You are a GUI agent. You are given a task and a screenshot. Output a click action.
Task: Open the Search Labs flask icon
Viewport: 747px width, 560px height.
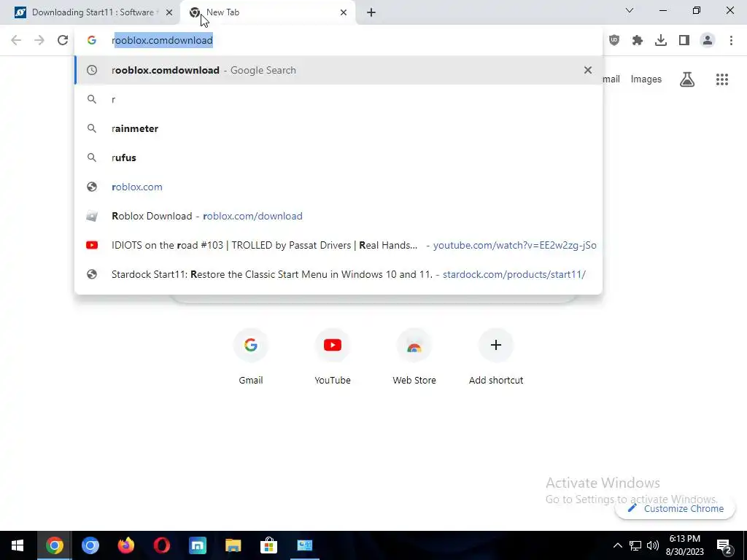point(687,79)
